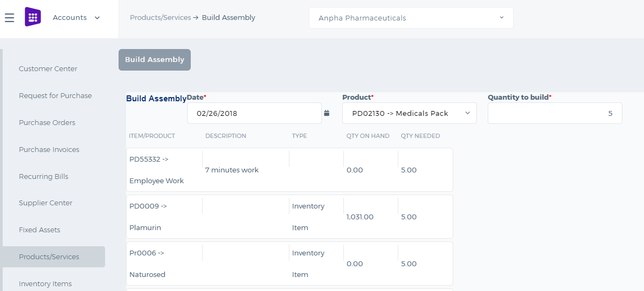Go to Products/Services breadcrumb link
Screen dimensions: 644x291
[160, 18]
